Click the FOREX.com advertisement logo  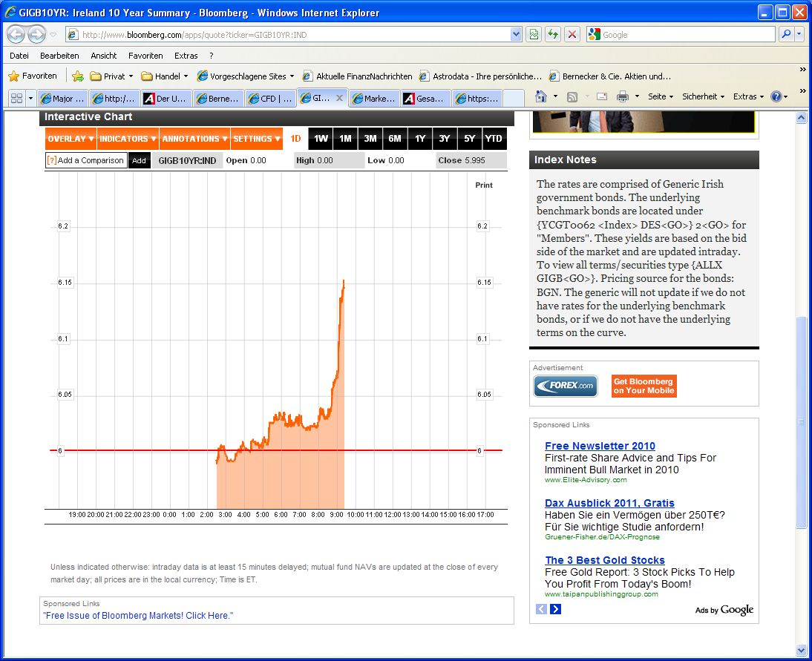(566, 387)
